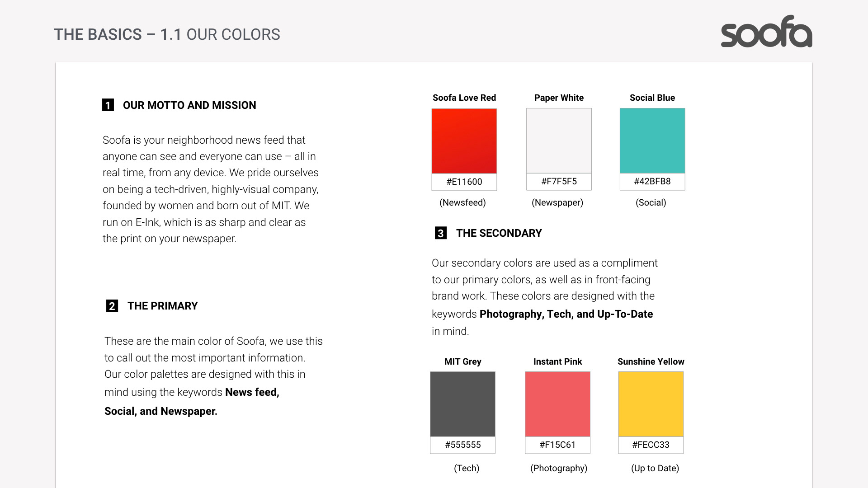Click the number 2 section badge
868x488 pixels.
pyautogui.click(x=112, y=306)
